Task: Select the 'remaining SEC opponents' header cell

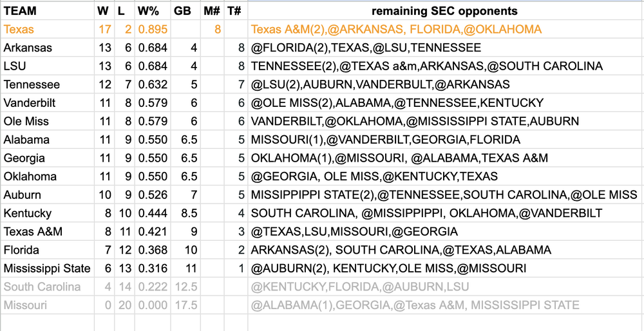Action: tap(444, 11)
